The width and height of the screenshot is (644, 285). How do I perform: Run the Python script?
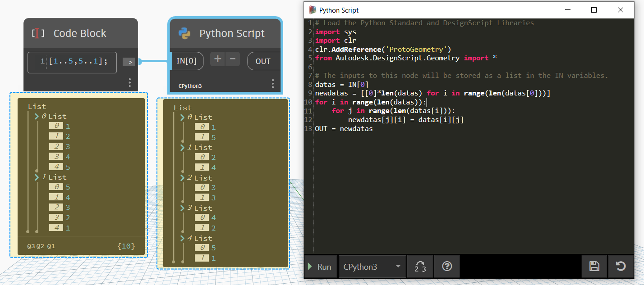[320, 267]
